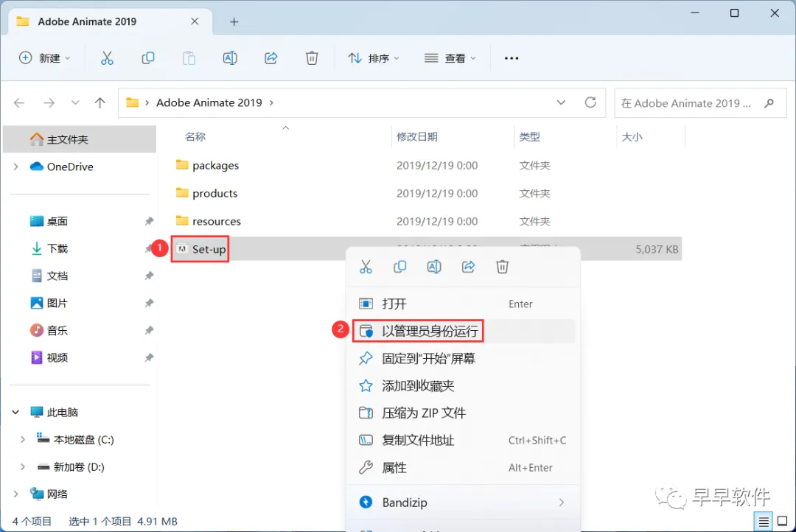Click the Copy icon in the context menu

[x=400, y=267]
